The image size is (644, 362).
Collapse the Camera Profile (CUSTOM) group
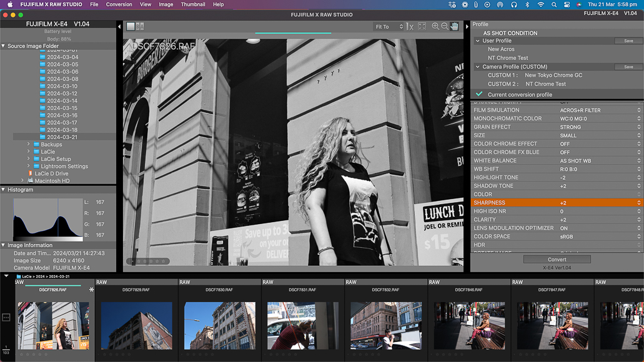pos(478,67)
